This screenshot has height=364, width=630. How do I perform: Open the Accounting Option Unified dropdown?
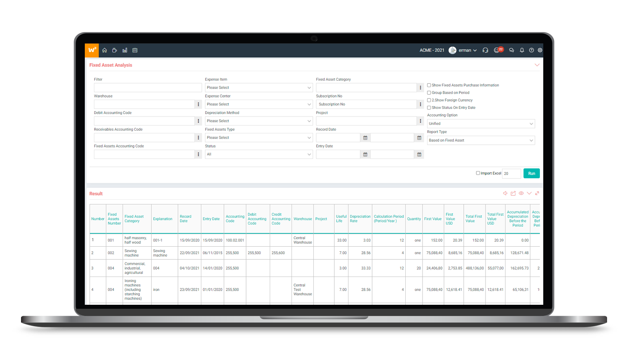pos(481,124)
